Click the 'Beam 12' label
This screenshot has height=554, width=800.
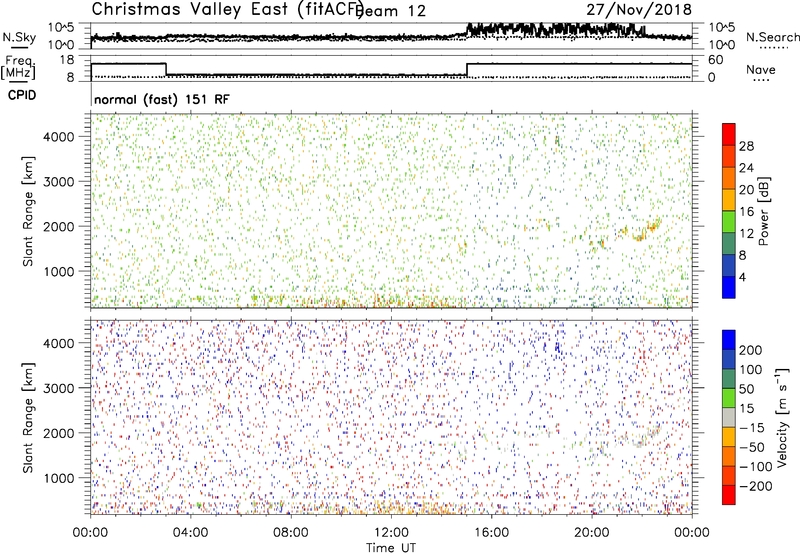tap(391, 11)
